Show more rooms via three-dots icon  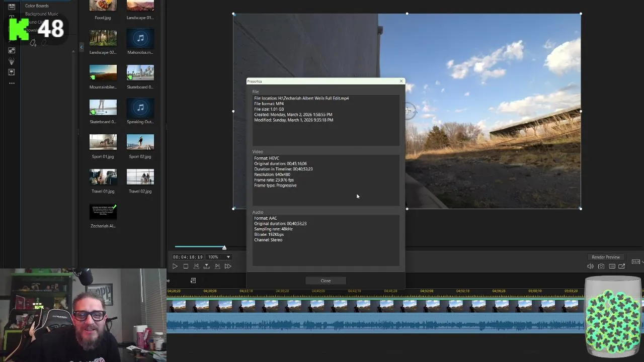point(12,83)
